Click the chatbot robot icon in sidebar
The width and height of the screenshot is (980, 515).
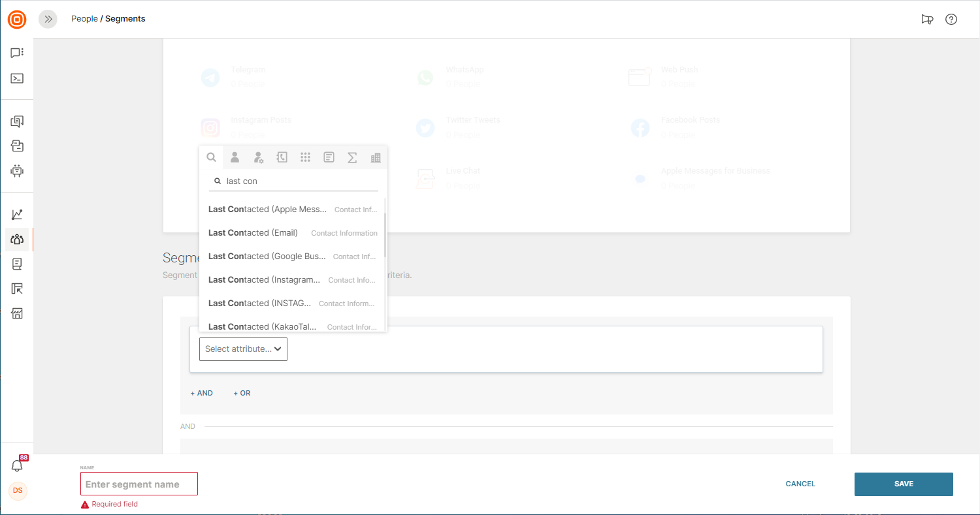click(17, 171)
